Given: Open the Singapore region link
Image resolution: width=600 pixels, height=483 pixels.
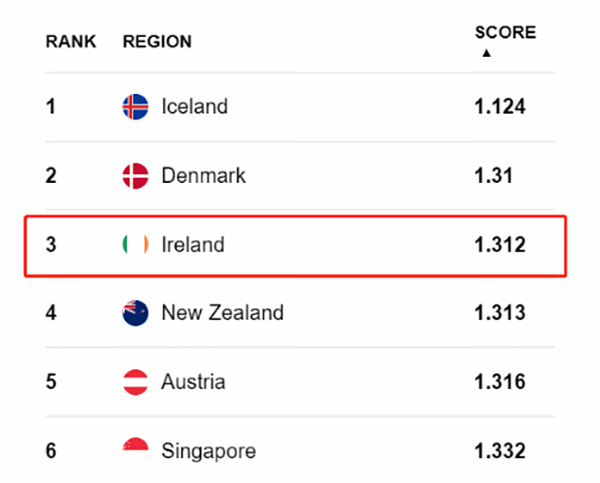Looking at the screenshot, I should (x=209, y=451).
